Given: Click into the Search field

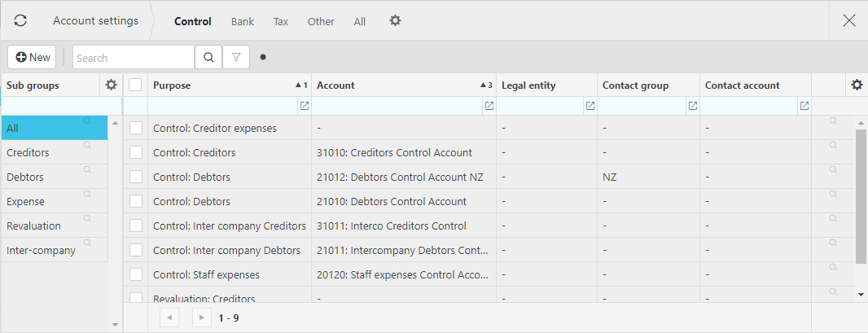Looking at the screenshot, I should coord(134,57).
